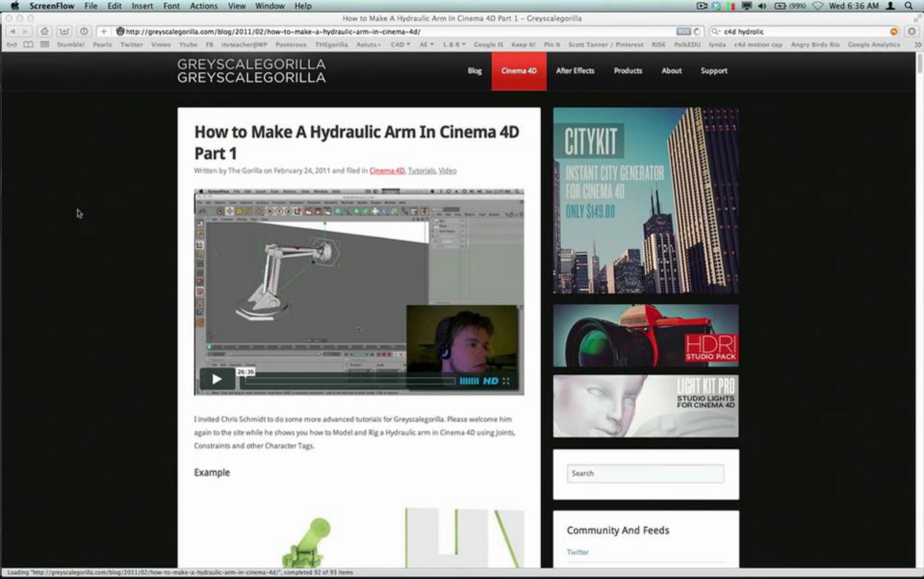Open Top Sites grid icon

tap(45, 45)
